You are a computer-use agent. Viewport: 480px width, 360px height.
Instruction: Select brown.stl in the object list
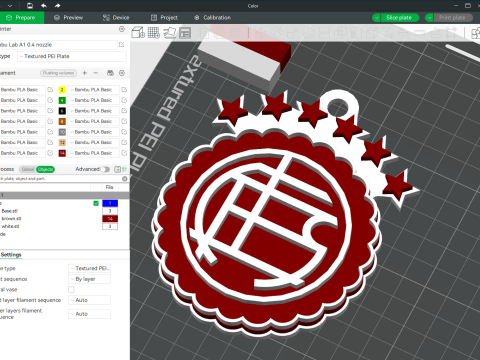pos(11,219)
